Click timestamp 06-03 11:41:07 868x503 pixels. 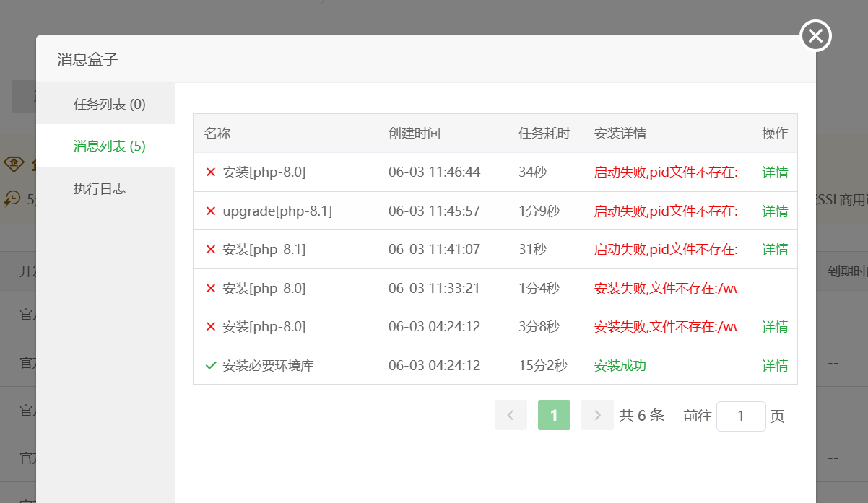(x=434, y=250)
